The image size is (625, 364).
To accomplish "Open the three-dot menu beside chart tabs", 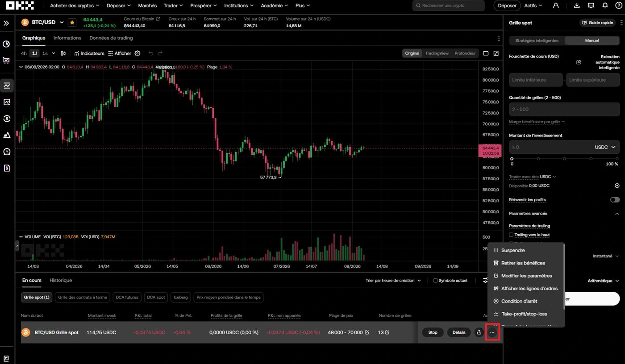I will click(499, 38).
